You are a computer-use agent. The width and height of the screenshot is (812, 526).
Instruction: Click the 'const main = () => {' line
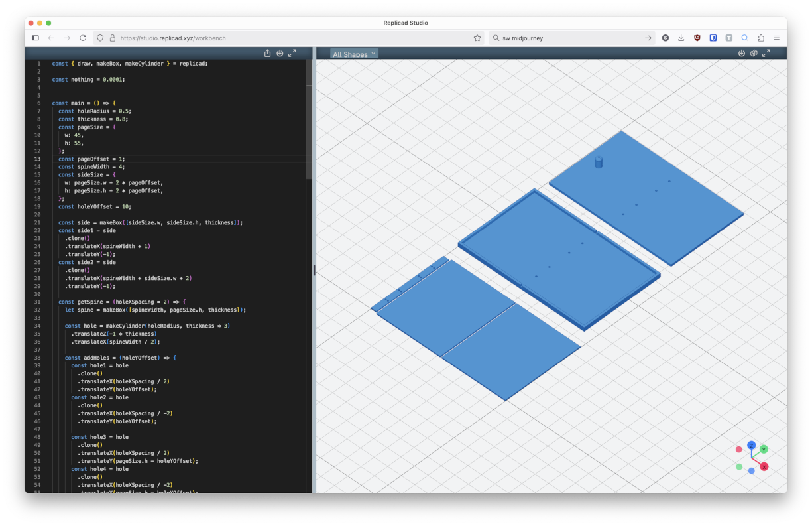pyautogui.click(x=84, y=103)
